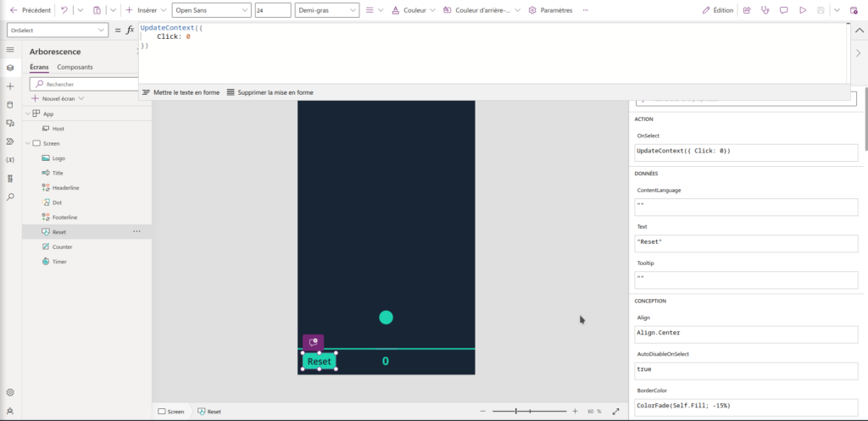
Task: Select the Timer control in tree
Action: (x=60, y=262)
